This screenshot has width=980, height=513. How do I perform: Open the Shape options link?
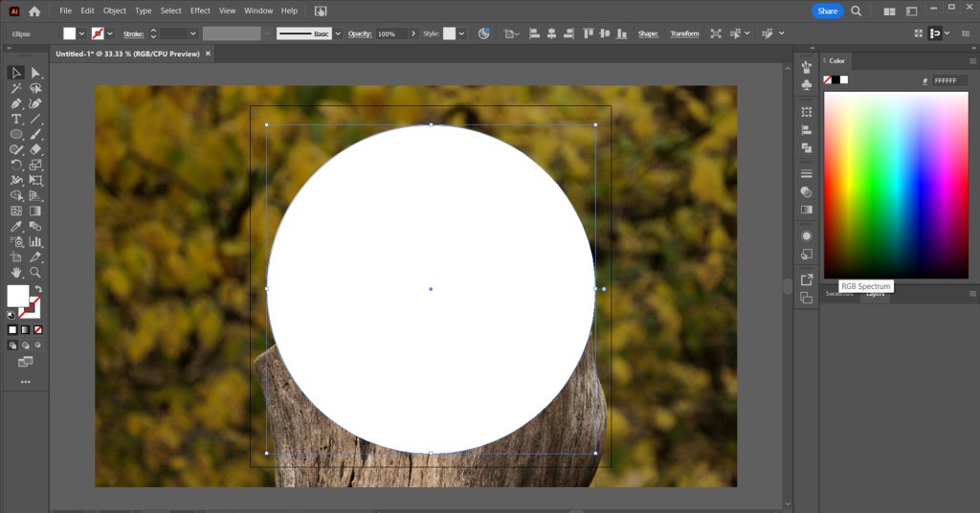(648, 33)
